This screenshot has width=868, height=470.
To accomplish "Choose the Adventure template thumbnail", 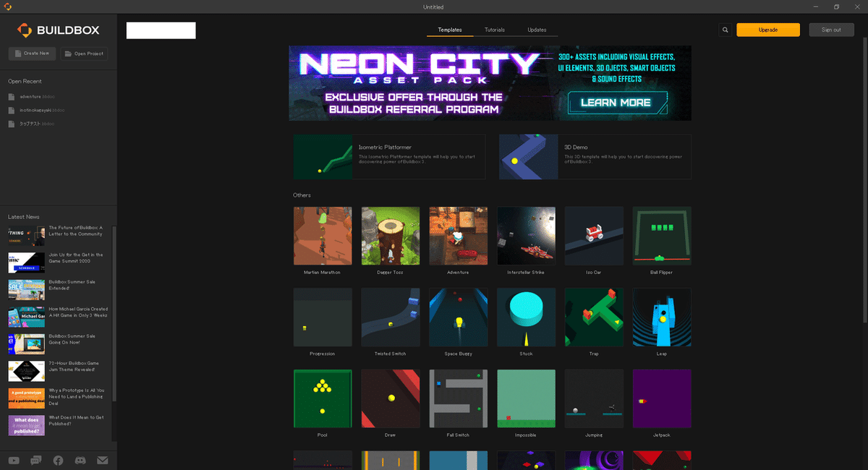I will tap(458, 236).
